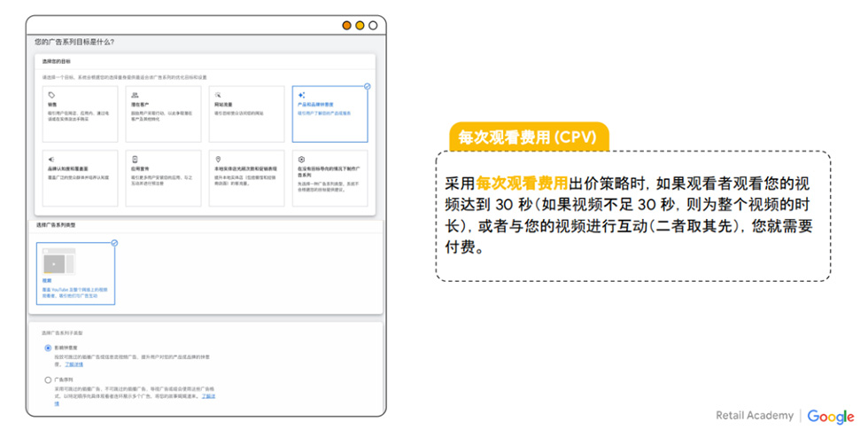This screenshot has height=438, width=868.
Task: Click the megaphone icon on the 品牌认知度和覆盖面 card
Action: (x=51, y=159)
